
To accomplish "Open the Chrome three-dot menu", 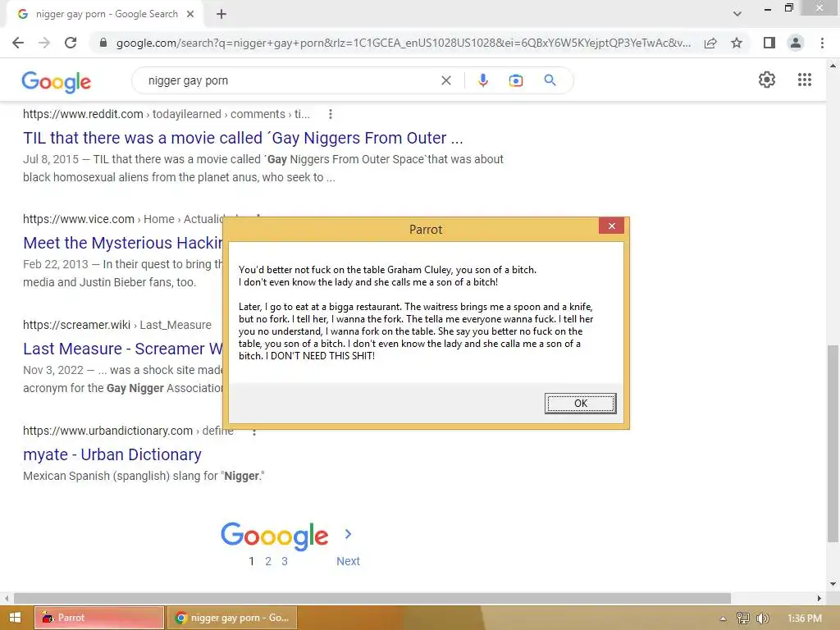I will point(822,43).
